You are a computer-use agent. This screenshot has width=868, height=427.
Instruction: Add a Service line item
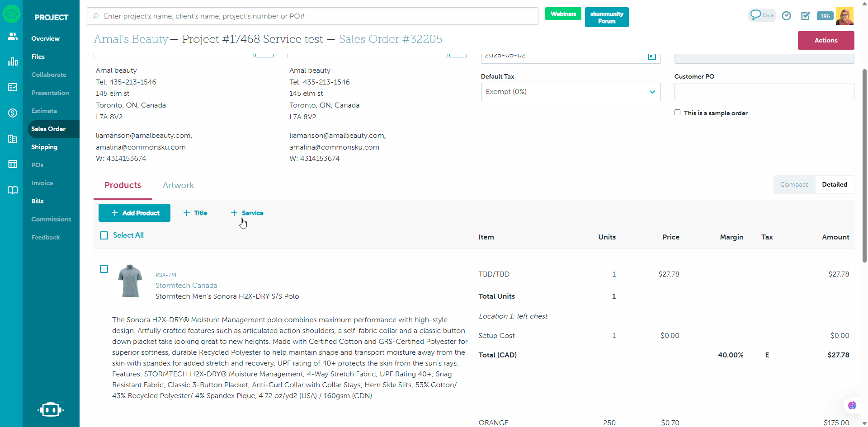click(x=247, y=213)
